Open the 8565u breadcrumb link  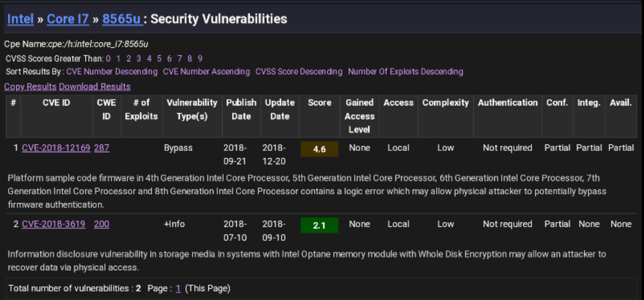[123, 19]
